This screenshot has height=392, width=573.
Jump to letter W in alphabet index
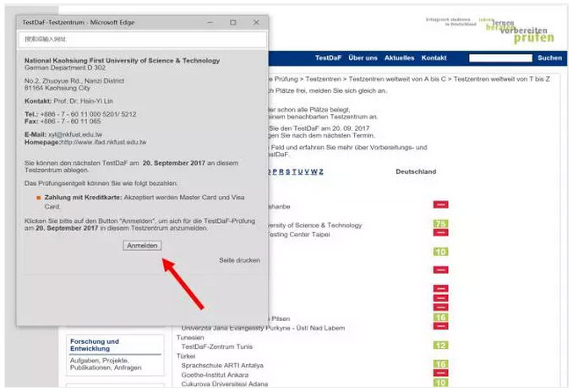[x=314, y=171]
